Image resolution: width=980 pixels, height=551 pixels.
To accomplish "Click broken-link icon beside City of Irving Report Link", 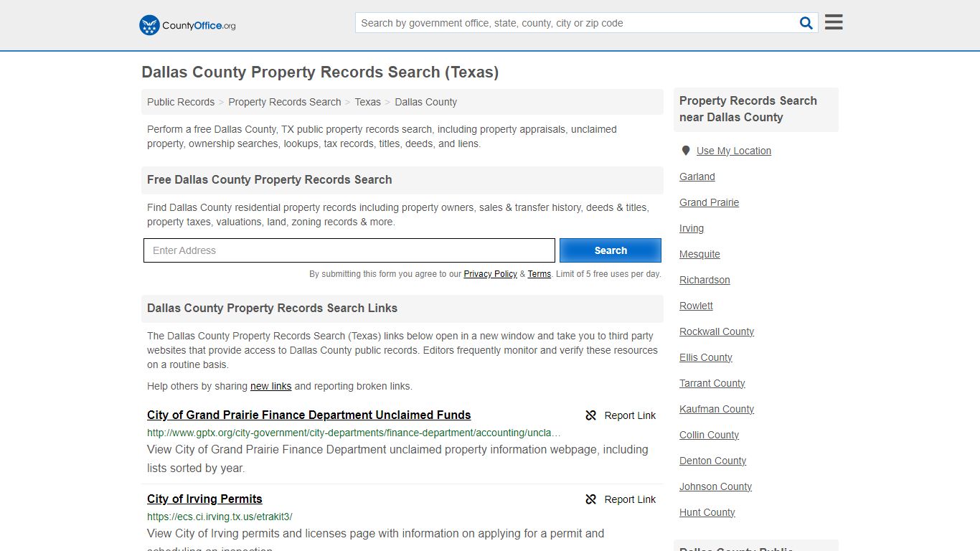I will [x=591, y=499].
